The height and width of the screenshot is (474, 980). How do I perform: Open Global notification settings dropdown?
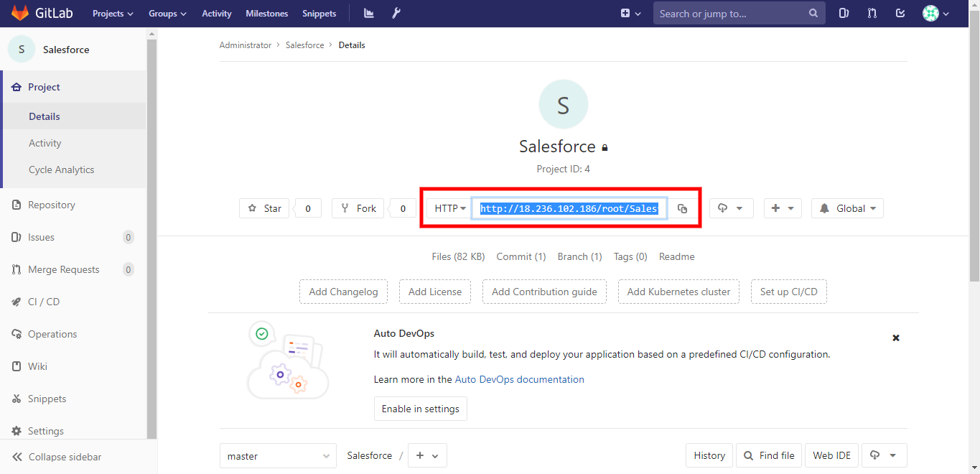click(x=847, y=208)
